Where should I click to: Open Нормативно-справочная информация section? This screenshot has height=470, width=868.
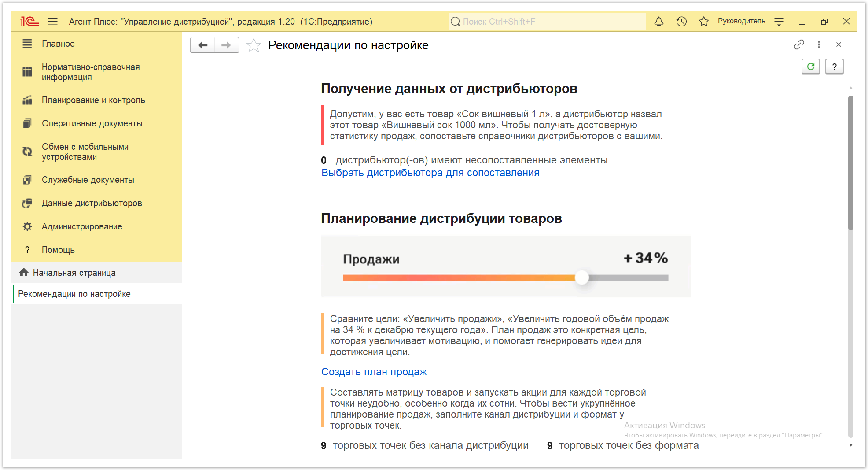pos(91,72)
